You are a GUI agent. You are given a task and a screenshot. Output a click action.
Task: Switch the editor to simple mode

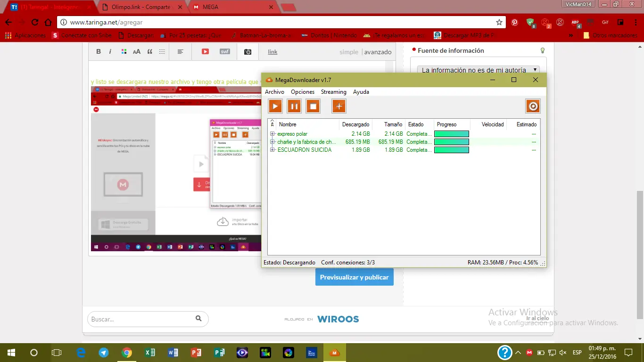349,52
